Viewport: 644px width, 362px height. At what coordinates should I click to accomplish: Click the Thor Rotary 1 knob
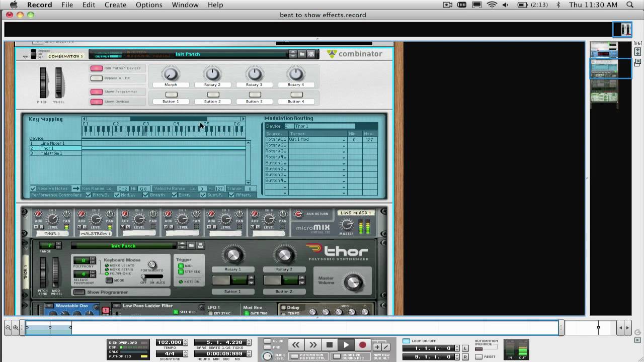click(x=233, y=255)
